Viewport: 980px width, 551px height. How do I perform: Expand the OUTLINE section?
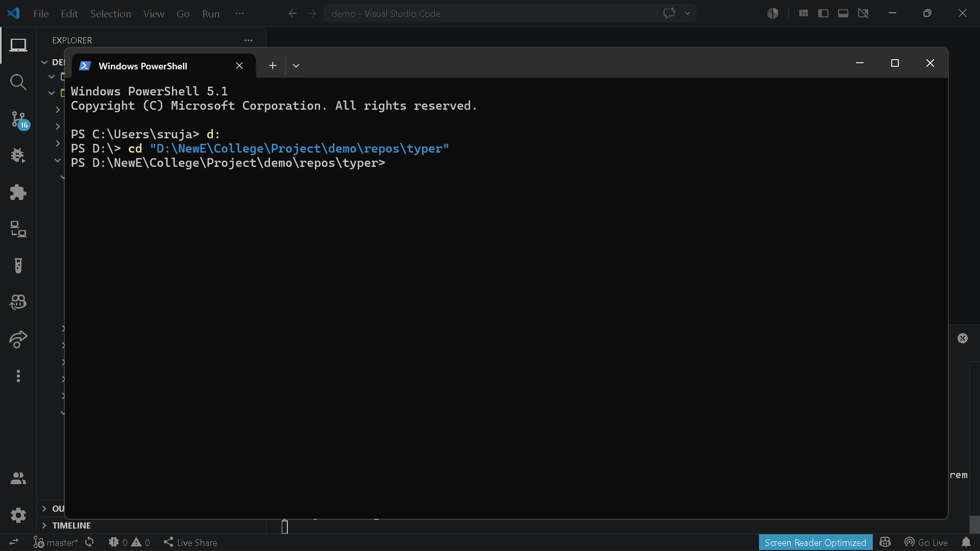[x=44, y=509]
